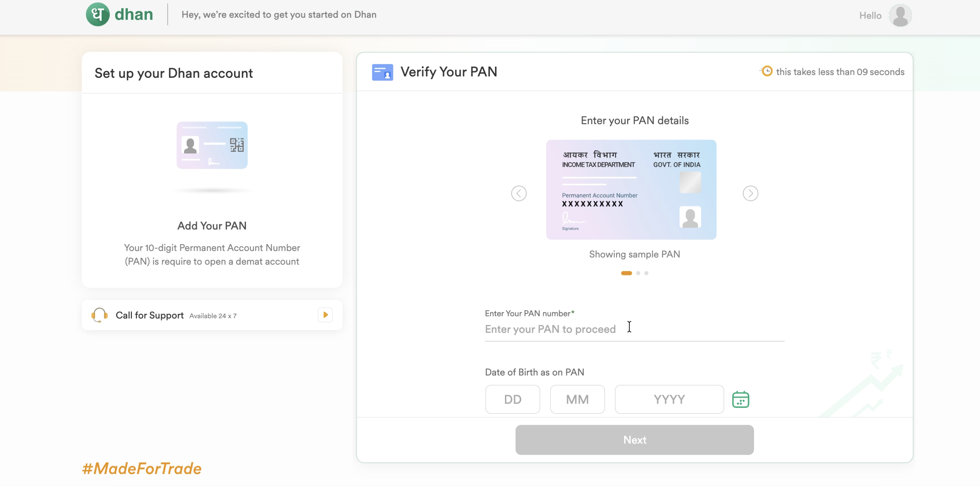Click 'Available 24 x 7' text
The image size is (980, 487).
pyautogui.click(x=213, y=316)
